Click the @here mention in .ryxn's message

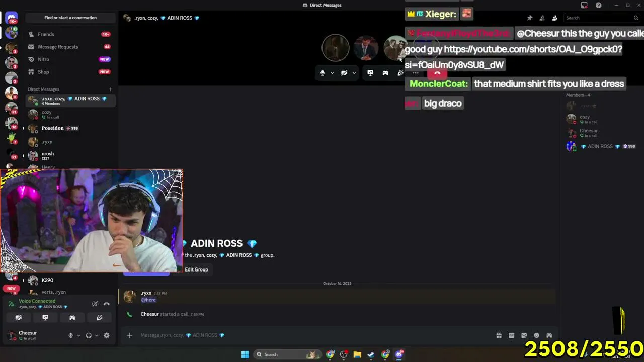pyautogui.click(x=148, y=300)
